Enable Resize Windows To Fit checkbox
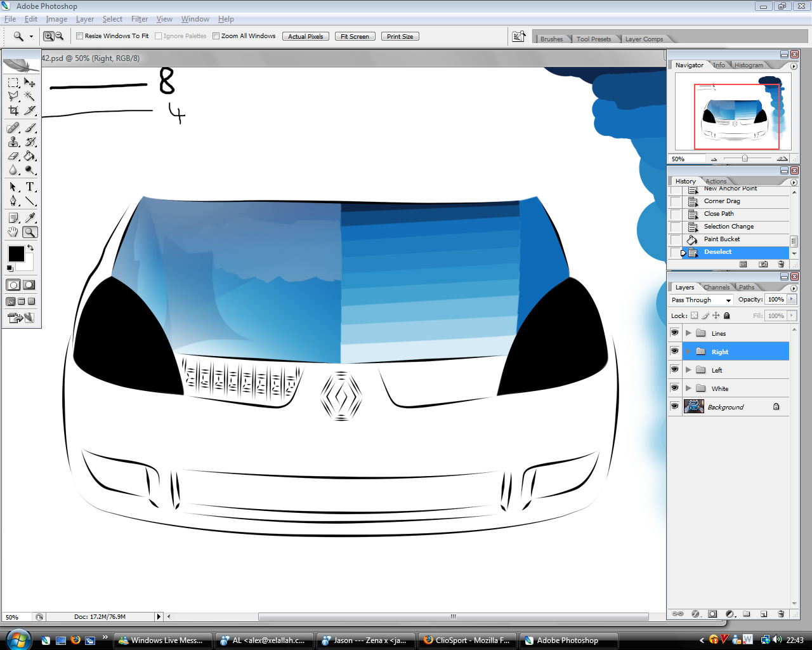Screen dimensions: 812x650 point(80,36)
